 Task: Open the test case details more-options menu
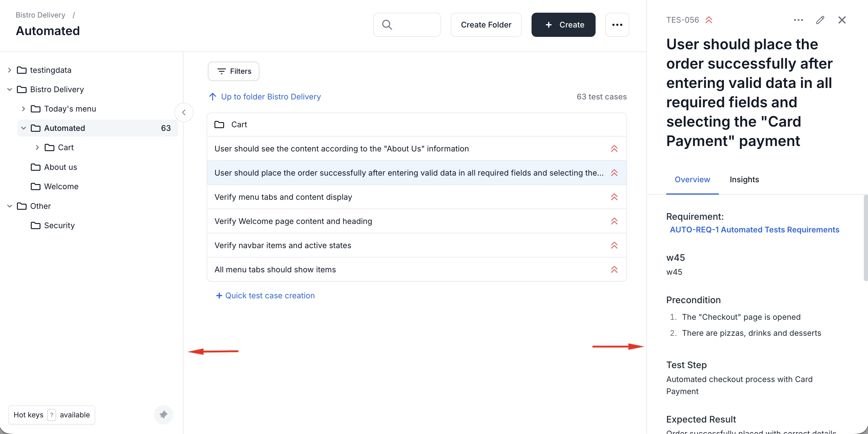tap(798, 20)
